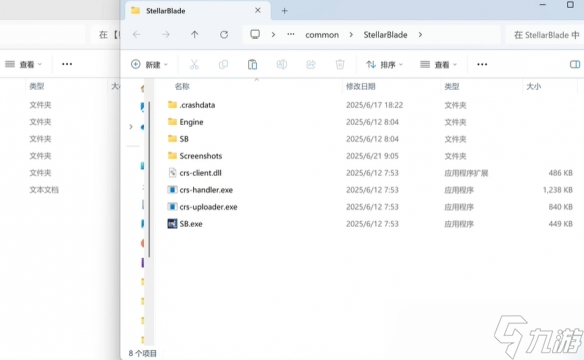This screenshot has width=584, height=360.
Task: Click the navigation pane vertical scrollbar
Action: point(149,179)
